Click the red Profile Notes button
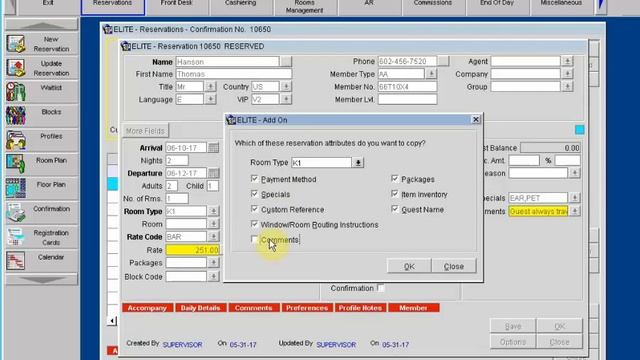Viewport: 640px width, 360px height. point(360,308)
